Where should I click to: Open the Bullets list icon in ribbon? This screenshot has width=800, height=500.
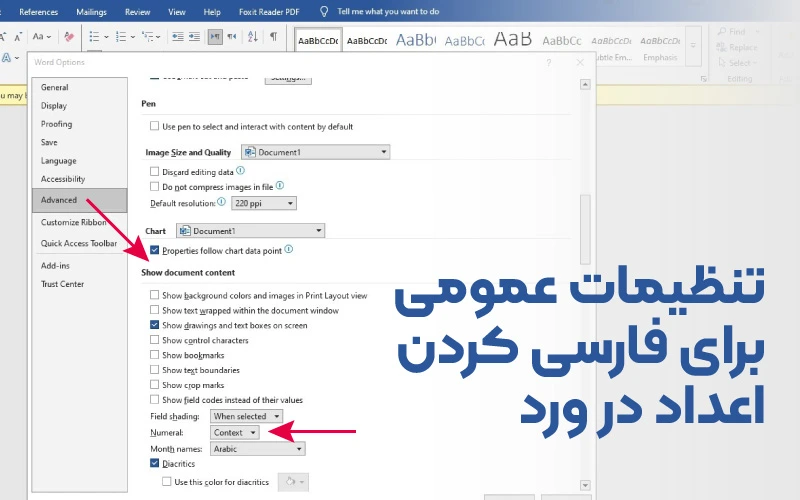94,37
